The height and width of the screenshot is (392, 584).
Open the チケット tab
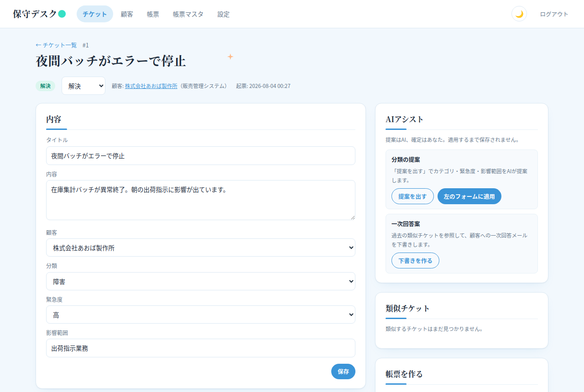[95, 14]
